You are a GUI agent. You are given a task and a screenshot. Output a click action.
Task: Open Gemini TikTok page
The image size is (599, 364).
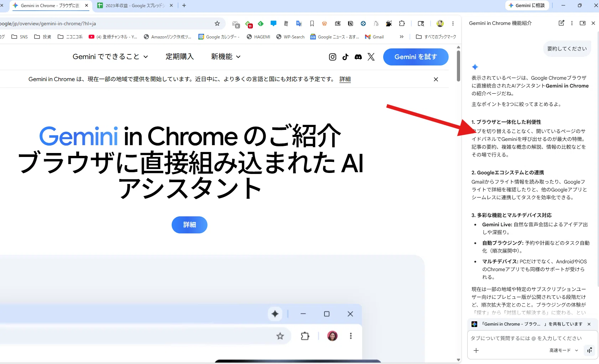point(345,57)
